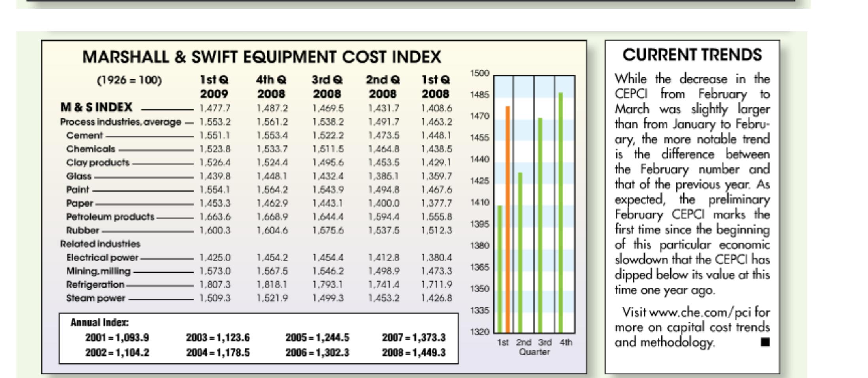Click the Paint value 1,564.2
868x378 pixels.
272,190
